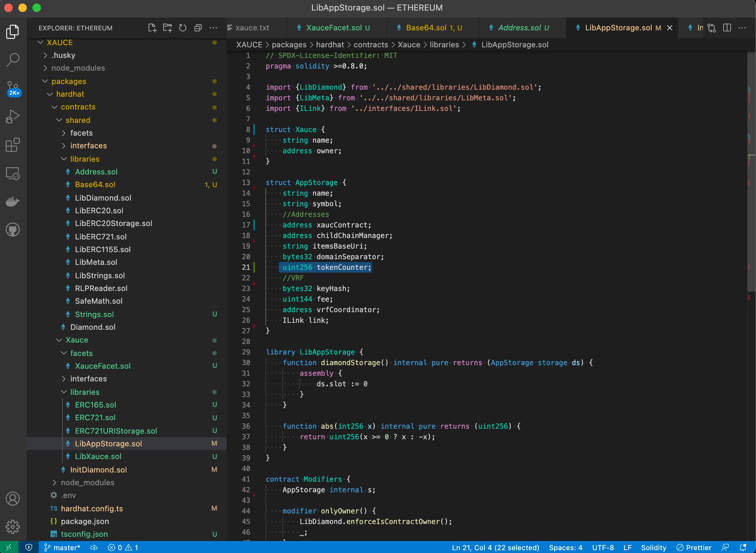
Task: Open LibDiamond.sol in Explorer
Action: click(126, 198)
